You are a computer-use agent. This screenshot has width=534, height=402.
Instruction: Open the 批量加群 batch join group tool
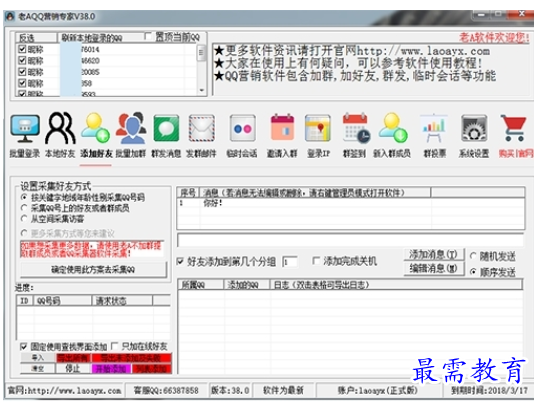pos(131,135)
